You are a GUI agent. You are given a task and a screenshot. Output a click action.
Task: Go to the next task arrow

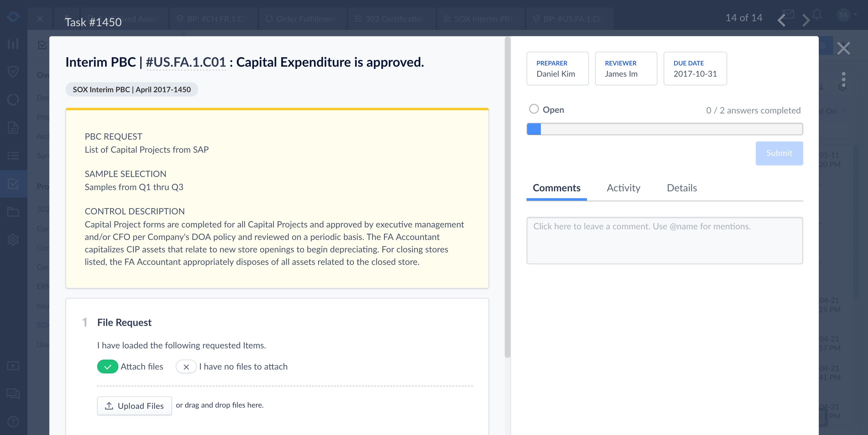pos(806,20)
